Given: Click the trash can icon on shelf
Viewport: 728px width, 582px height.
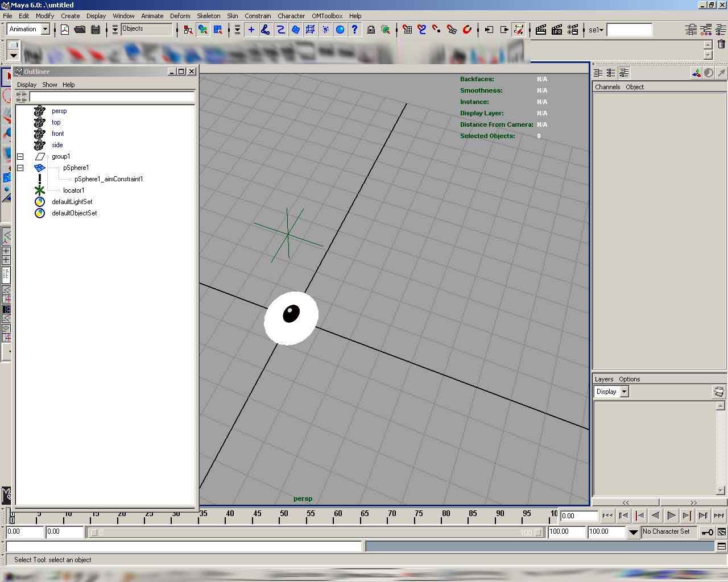Looking at the screenshot, I should point(721,44).
